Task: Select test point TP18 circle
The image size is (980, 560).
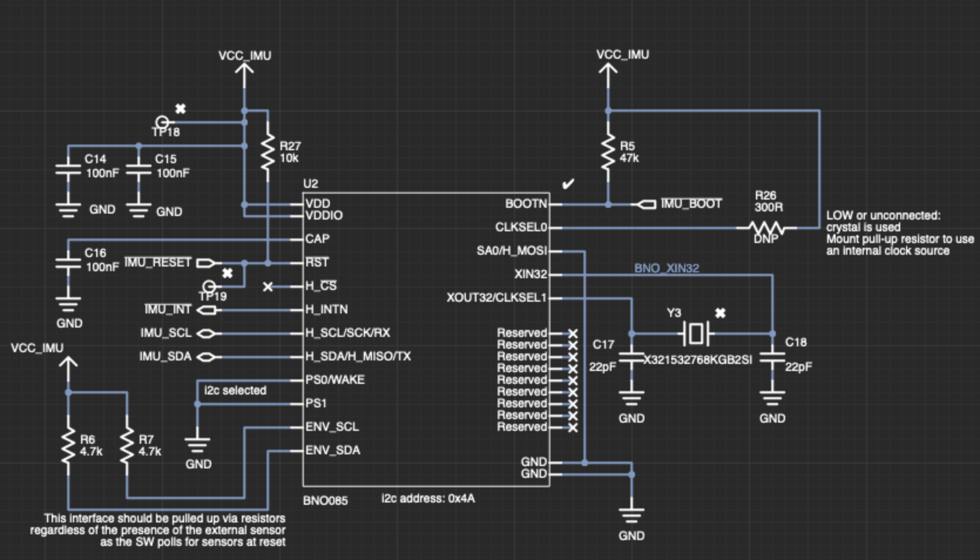Action: point(162,122)
